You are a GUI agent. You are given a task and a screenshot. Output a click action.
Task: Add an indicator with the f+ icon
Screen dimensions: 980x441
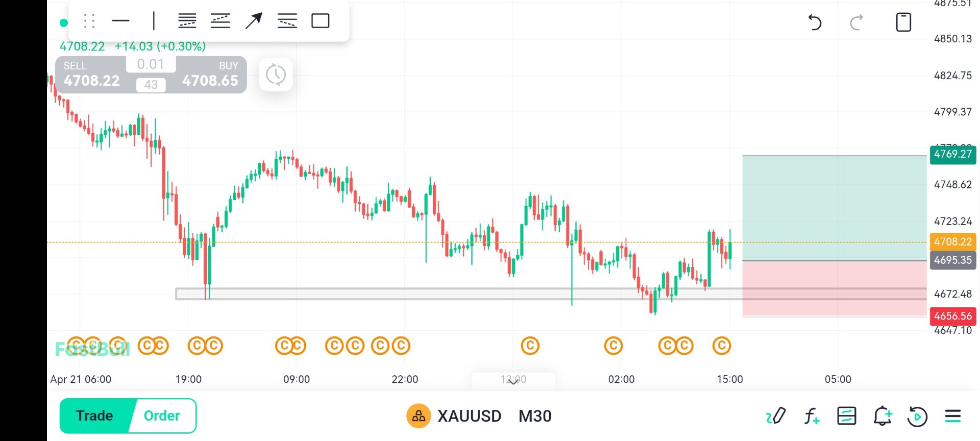(x=811, y=416)
